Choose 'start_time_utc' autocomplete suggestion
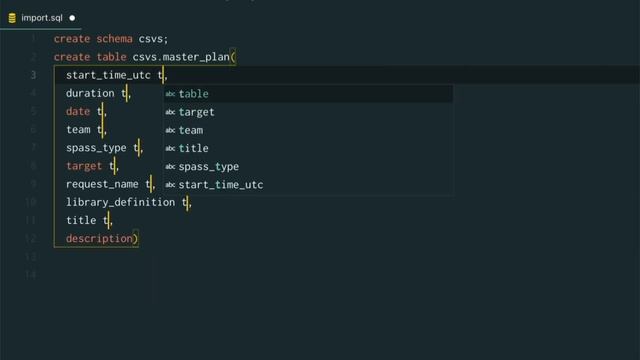Screen dimensions: 640x360 point(308,184)
